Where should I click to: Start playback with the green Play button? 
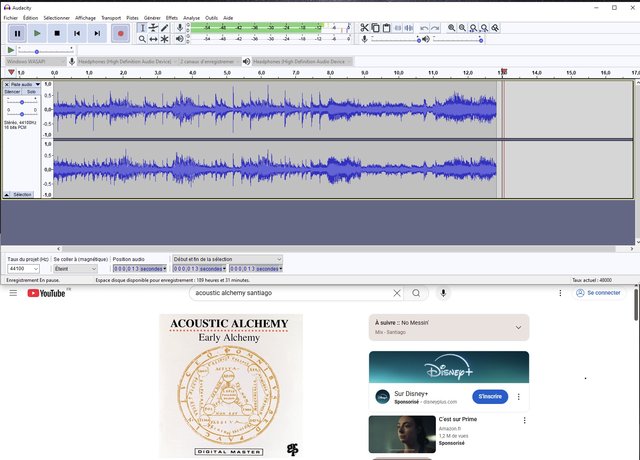pyautogui.click(x=37, y=33)
